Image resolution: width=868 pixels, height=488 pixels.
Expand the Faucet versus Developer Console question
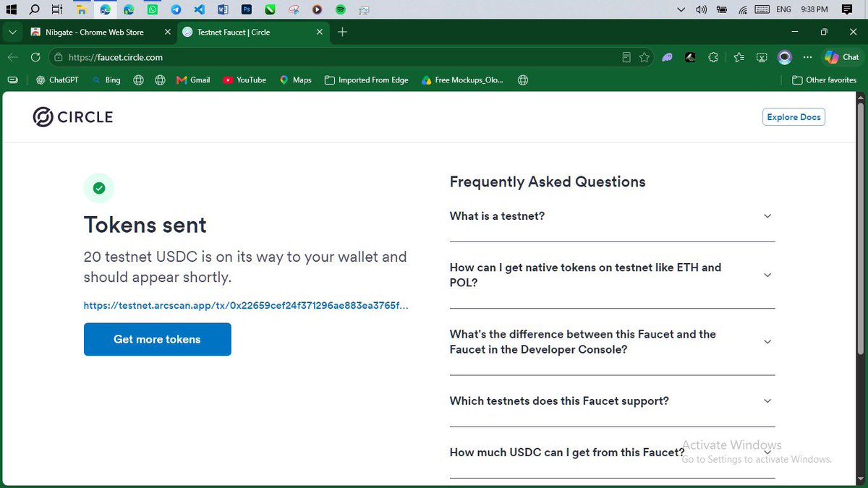tap(612, 342)
